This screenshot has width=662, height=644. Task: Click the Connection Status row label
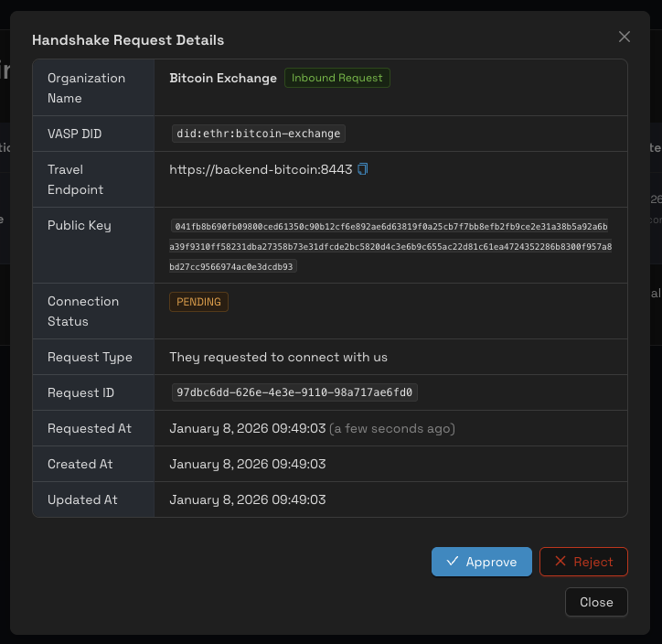[x=83, y=311]
